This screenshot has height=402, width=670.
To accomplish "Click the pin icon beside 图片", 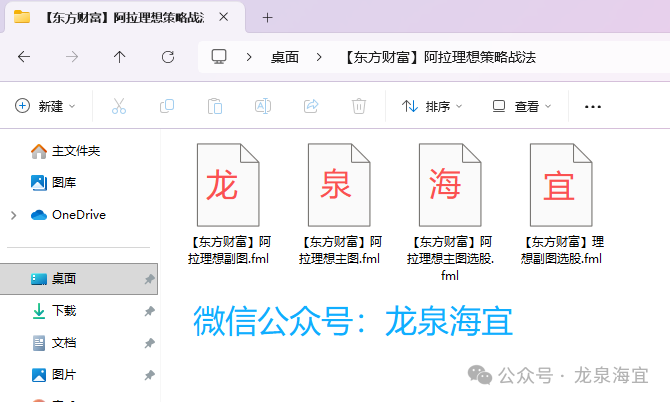I will 149,376.
